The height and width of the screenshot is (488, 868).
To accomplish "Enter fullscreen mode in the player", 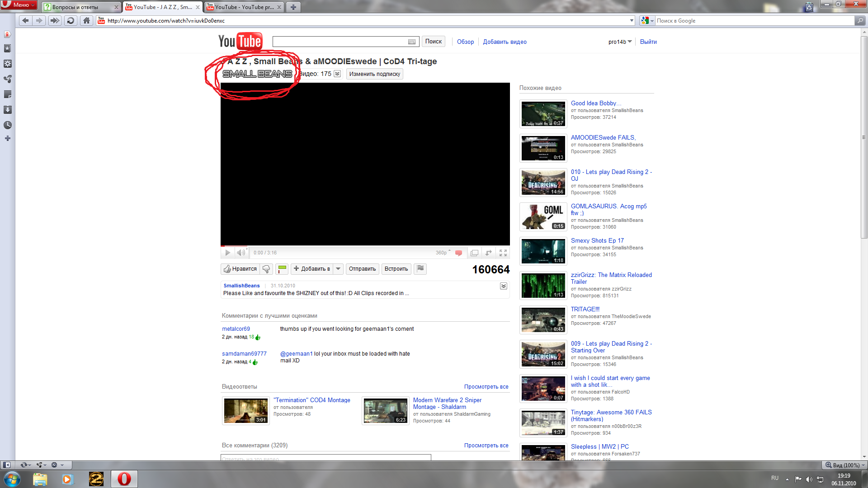I will [x=503, y=253].
